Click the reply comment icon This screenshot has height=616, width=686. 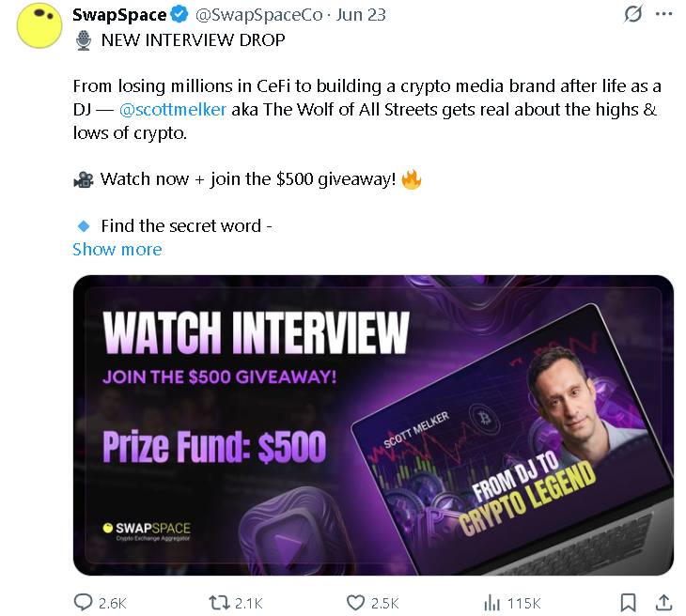(83, 603)
